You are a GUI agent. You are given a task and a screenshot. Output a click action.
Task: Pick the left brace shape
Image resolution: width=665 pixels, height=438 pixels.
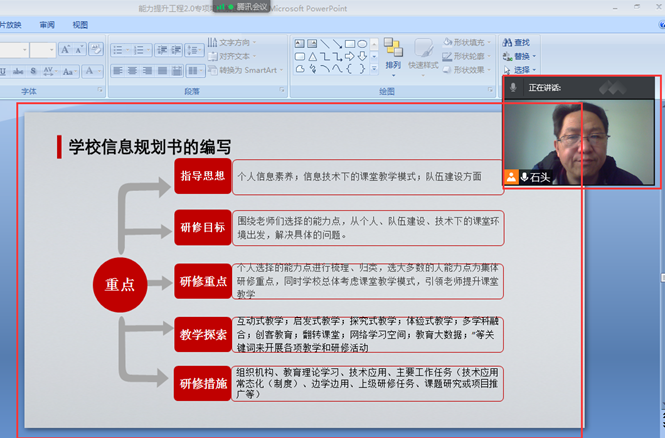[x=350, y=69]
